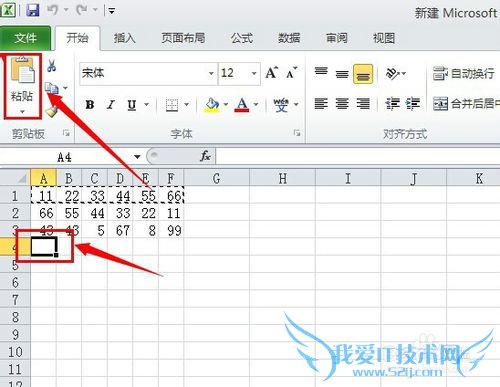The image size is (500, 387).
Task: Toggle 自动换行 wrap text
Action: coord(464,73)
